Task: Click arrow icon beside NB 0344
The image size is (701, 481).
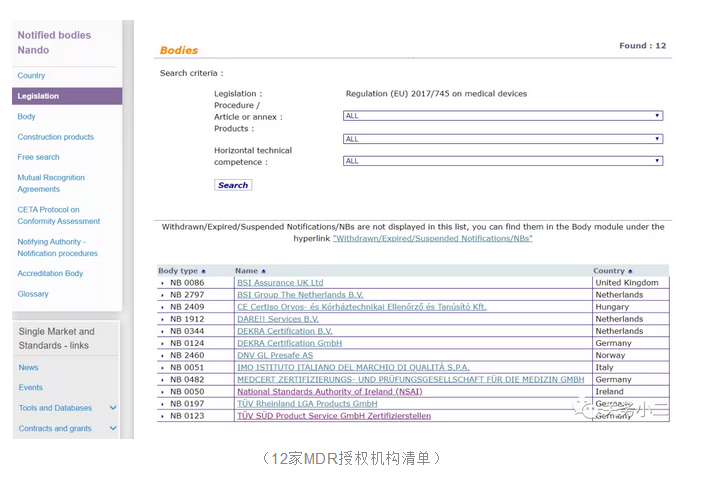Action: coord(163,331)
